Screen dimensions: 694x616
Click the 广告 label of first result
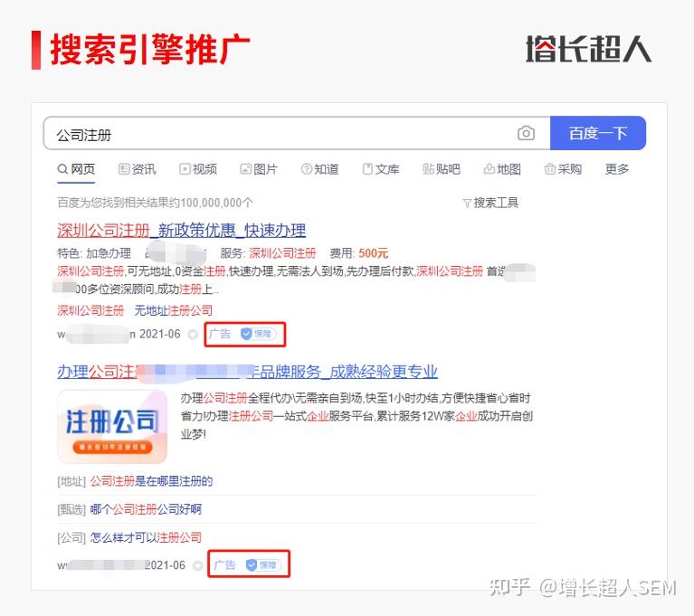pyautogui.click(x=220, y=334)
